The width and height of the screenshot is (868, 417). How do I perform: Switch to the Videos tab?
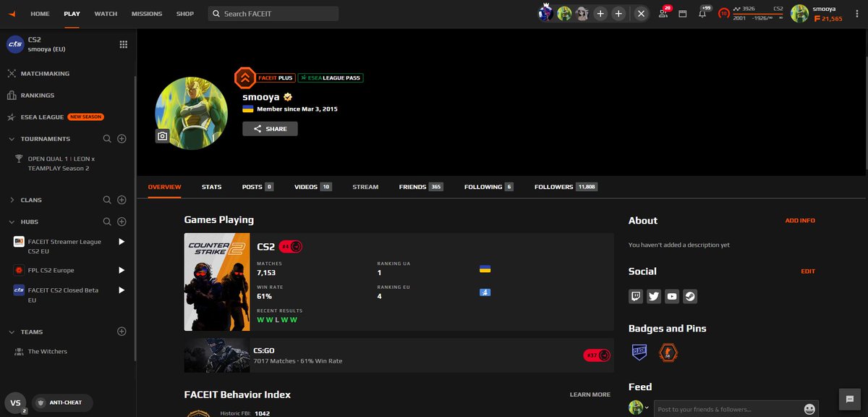point(312,187)
